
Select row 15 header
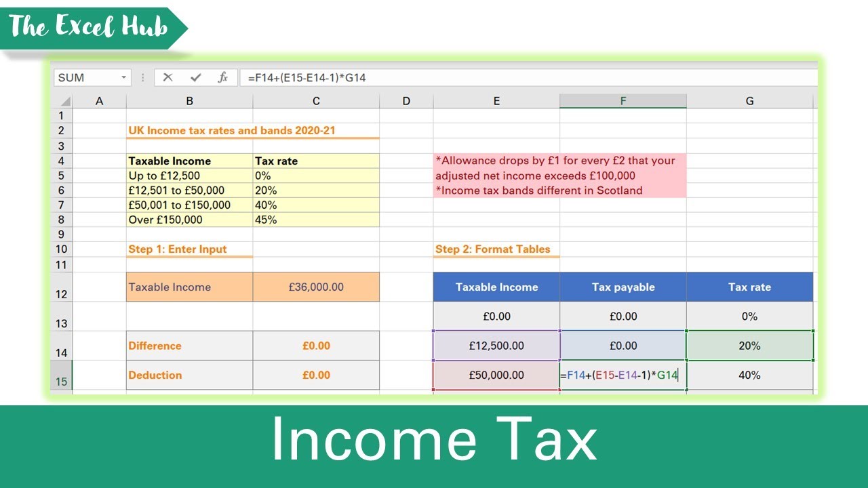click(62, 375)
